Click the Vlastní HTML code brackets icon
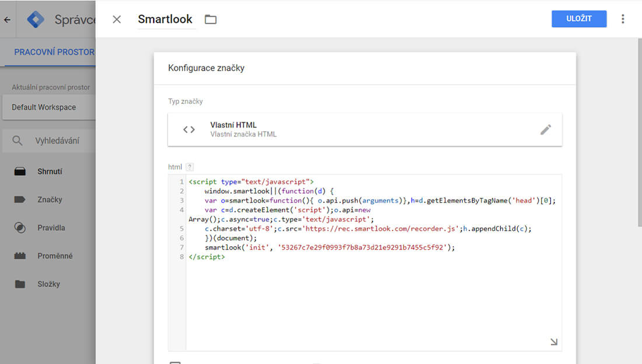 click(189, 130)
